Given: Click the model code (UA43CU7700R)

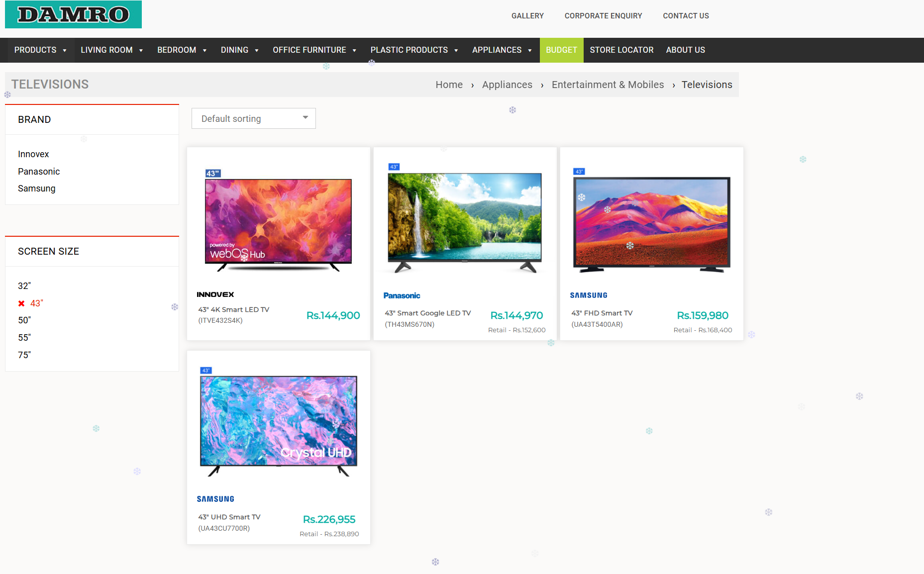Looking at the screenshot, I should (x=224, y=529).
